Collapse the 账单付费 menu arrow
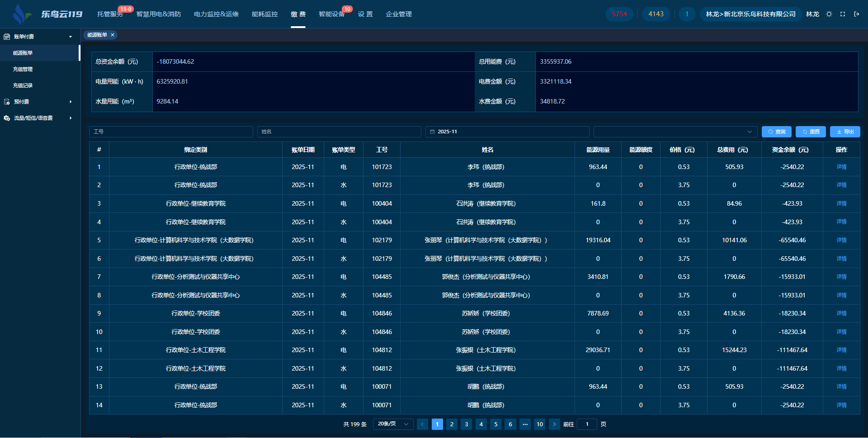Screen dimensions: 868x438 click(71, 37)
